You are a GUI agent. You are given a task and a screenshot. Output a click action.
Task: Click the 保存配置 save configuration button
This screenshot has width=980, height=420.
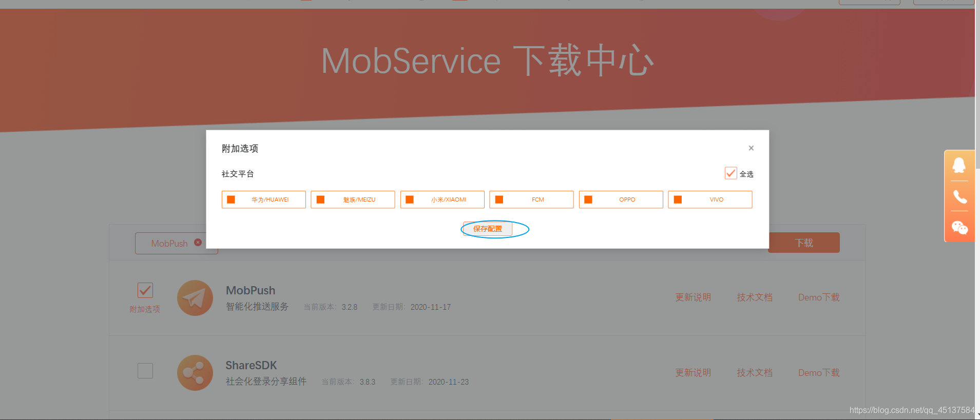tap(488, 229)
